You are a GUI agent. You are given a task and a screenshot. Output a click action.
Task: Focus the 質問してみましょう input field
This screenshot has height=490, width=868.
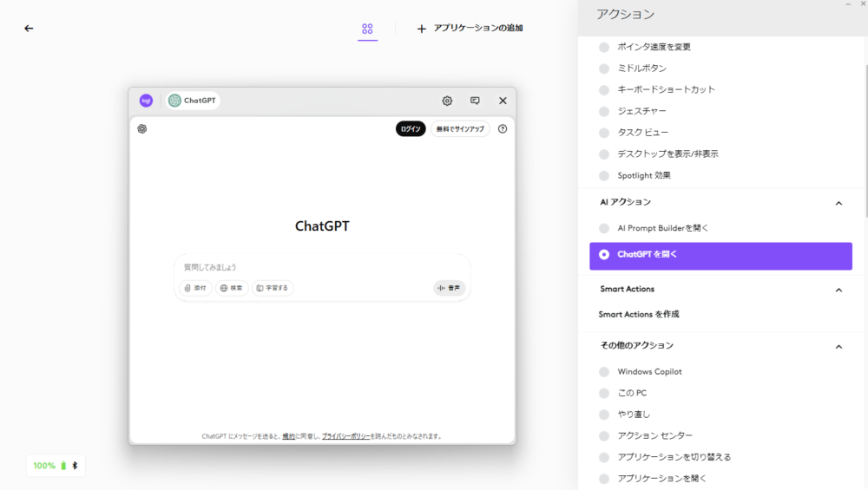[322, 267]
